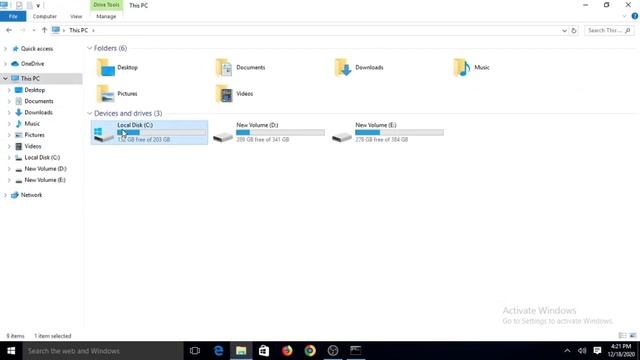The image size is (640, 360).
Task: Click the Start button on the taskbar
Action: (11, 351)
